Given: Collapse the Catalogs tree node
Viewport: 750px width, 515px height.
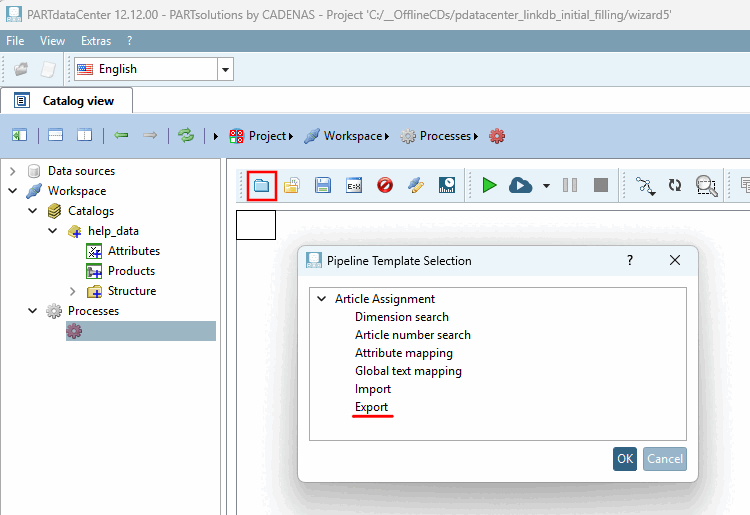Looking at the screenshot, I should (33, 211).
